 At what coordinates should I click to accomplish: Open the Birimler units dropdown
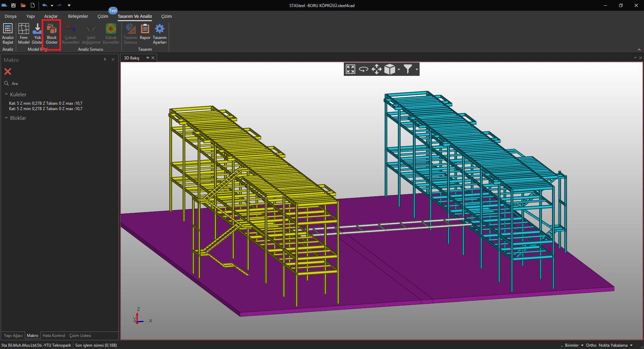[574, 345]
